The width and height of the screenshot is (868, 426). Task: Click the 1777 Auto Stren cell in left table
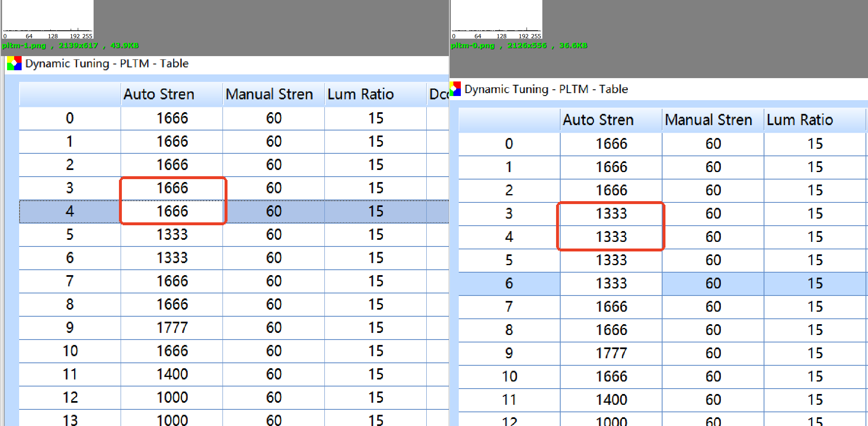[x=172, y=328]
